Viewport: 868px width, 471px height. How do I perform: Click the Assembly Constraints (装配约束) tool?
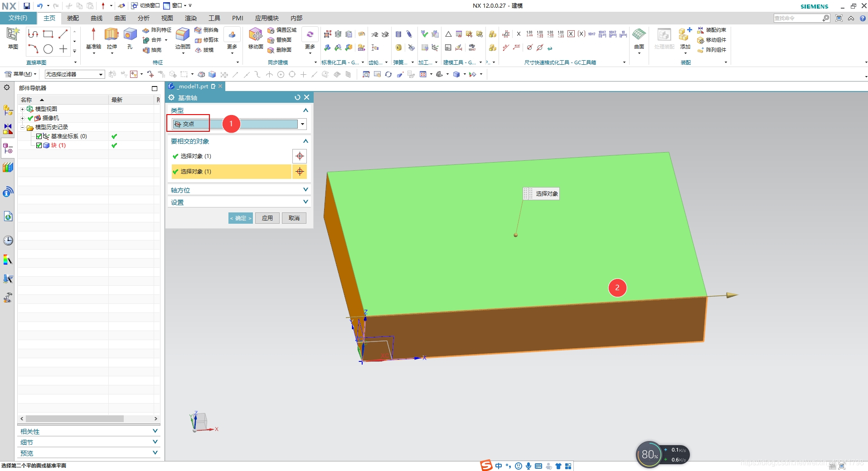click(x=712, y=30)
